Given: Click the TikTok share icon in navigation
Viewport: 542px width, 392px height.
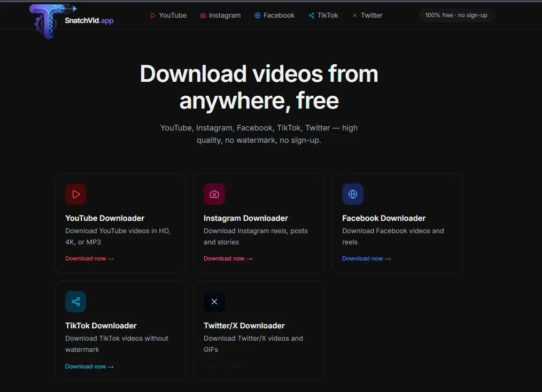Looking at the screenshot, I should click(312, 15).
